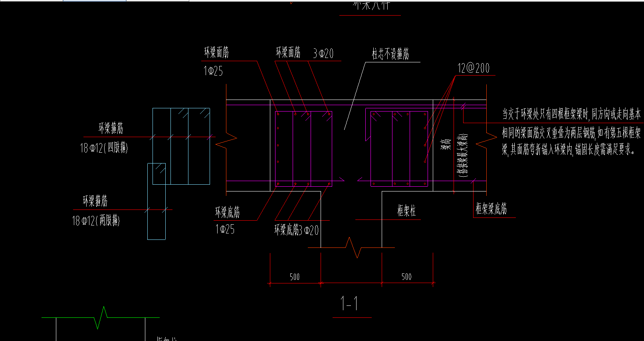Select '1Φ25' text under 环梁面筋 label
This screenshot has height=341, width=644.
(213, 71)
